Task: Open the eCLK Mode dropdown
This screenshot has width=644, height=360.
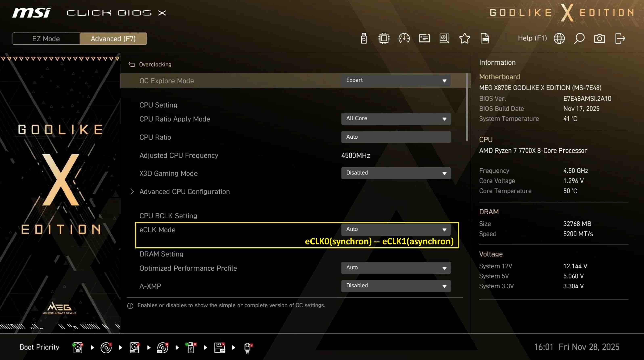Action: point(395,229)
